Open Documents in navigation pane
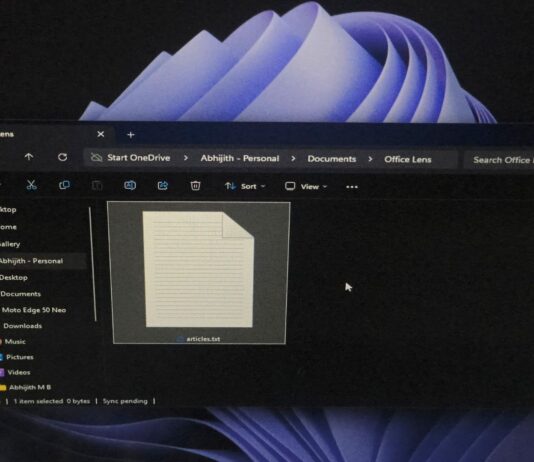Image resolution: width=534 pixels, height=462 pixels. coord(20,294)
